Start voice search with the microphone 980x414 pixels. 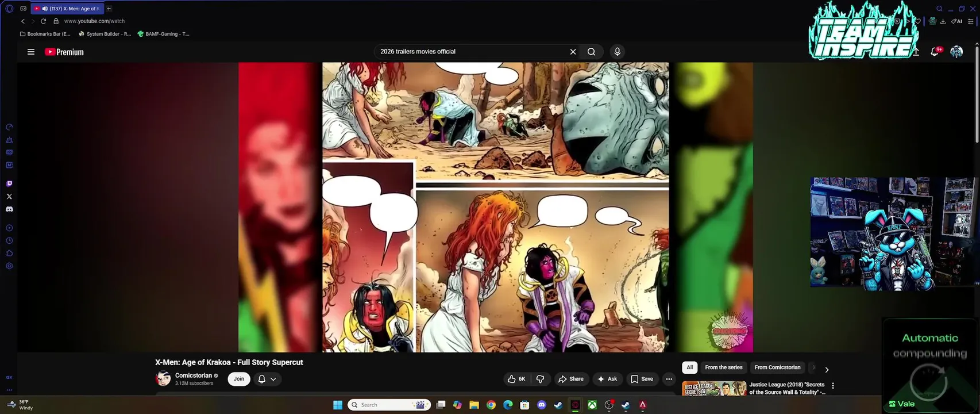[618, 52]
